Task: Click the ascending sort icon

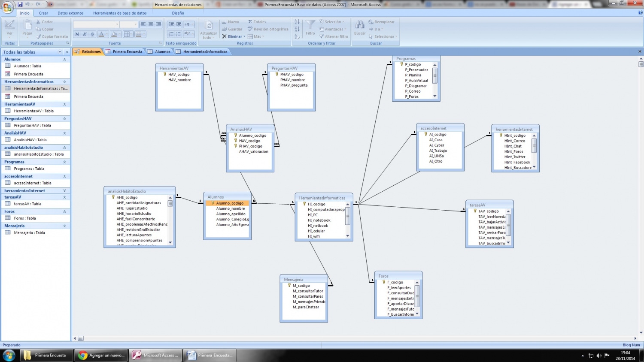Action: [x=297, y=21]
